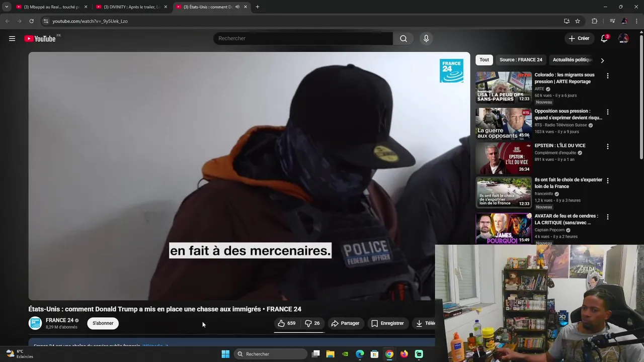
Task: Select the Actualités politiques chip
Action: click(573, 60)
